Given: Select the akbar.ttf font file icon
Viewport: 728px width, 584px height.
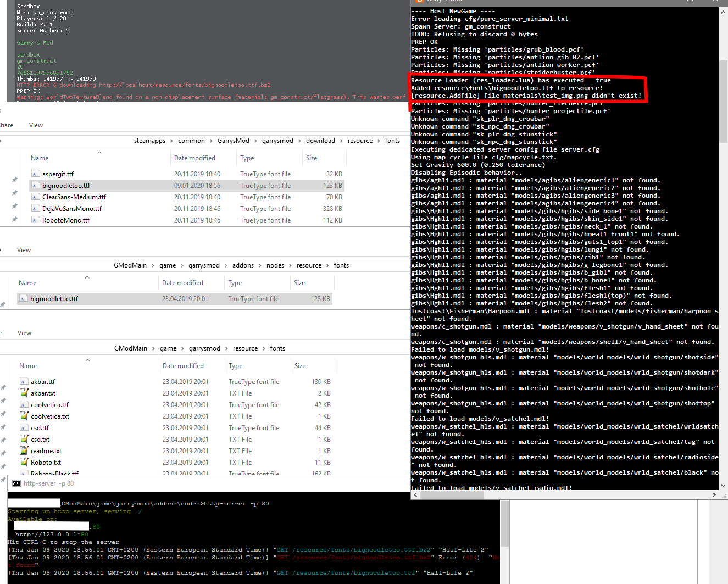Looking at the screenshot, I should coord(23,381).
